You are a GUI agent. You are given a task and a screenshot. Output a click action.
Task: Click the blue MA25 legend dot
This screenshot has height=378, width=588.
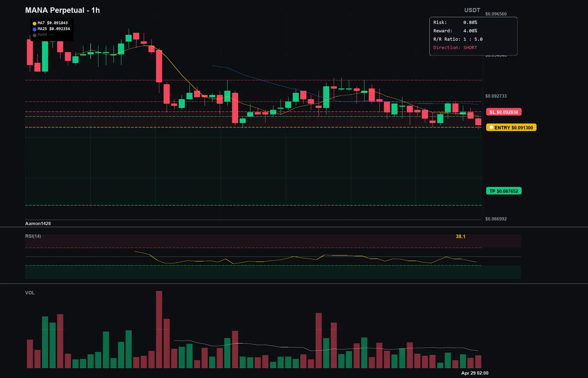(34, 29)
